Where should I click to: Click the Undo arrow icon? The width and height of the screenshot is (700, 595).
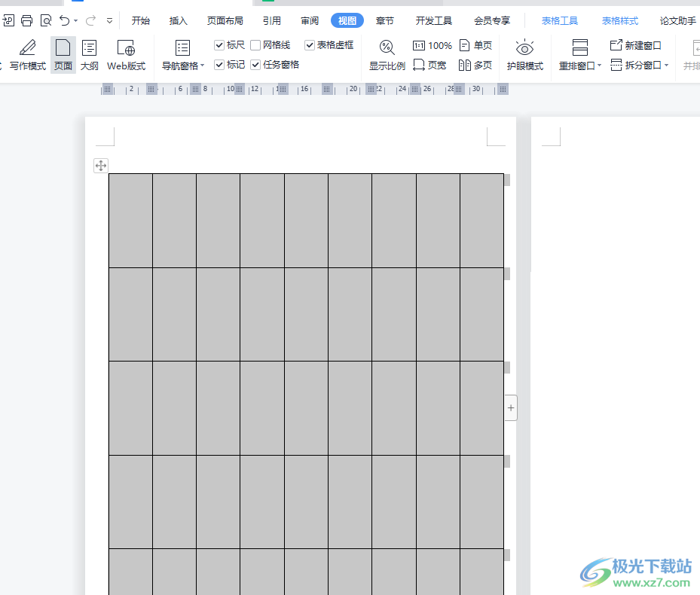click(65, 20)
